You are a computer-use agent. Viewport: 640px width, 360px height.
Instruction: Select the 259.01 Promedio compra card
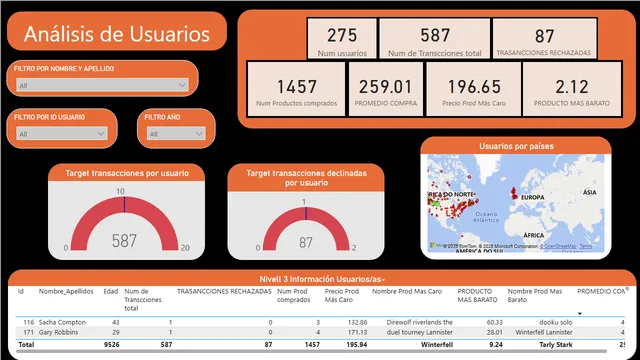click(x=386, y=89)
